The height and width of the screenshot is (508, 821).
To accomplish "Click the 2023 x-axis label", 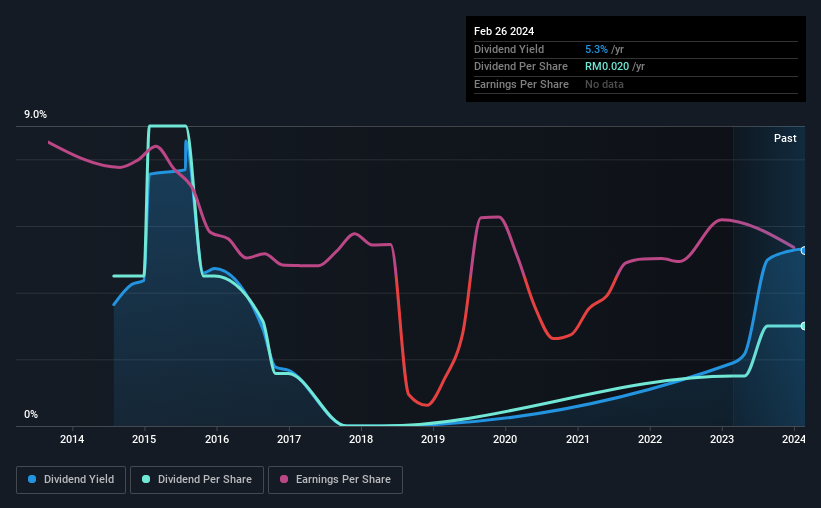I will (722, 439).
